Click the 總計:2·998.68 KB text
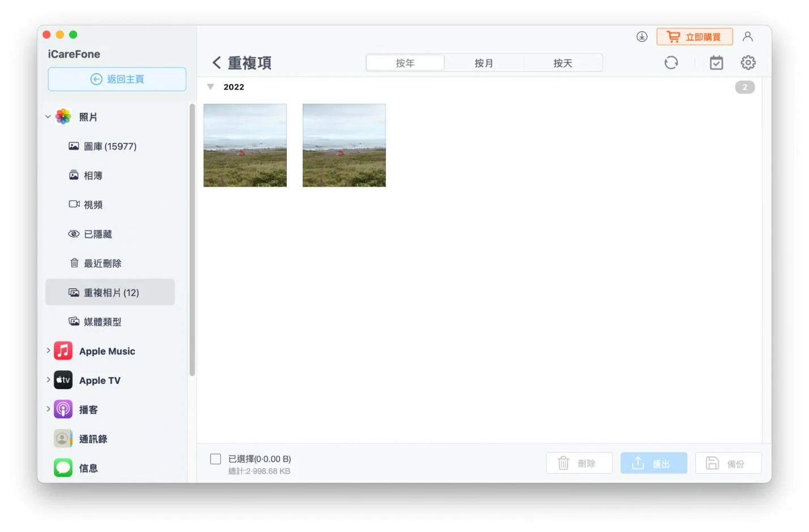Screen dimensions: 809x532 tap(259, 471)
